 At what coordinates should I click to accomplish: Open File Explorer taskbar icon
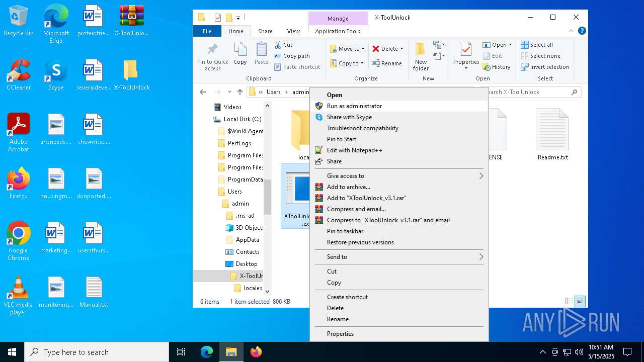pos(231,352)
